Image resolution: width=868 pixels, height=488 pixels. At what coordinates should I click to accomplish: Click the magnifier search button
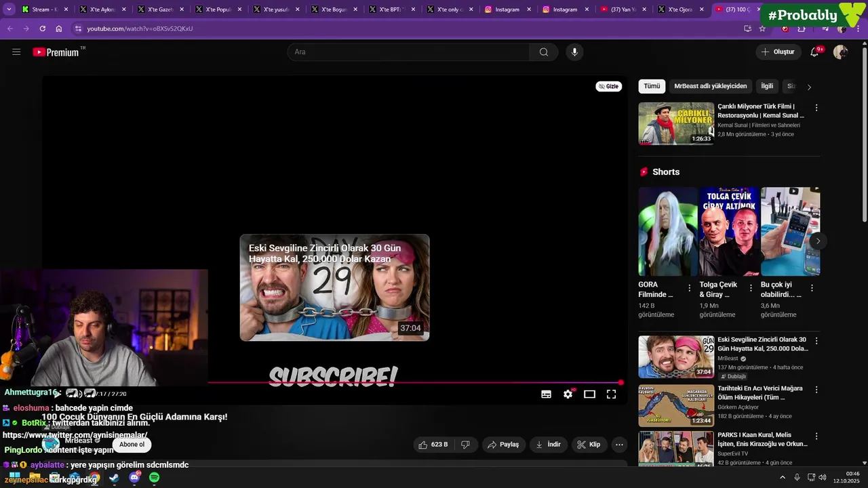(x=544, y=52)
